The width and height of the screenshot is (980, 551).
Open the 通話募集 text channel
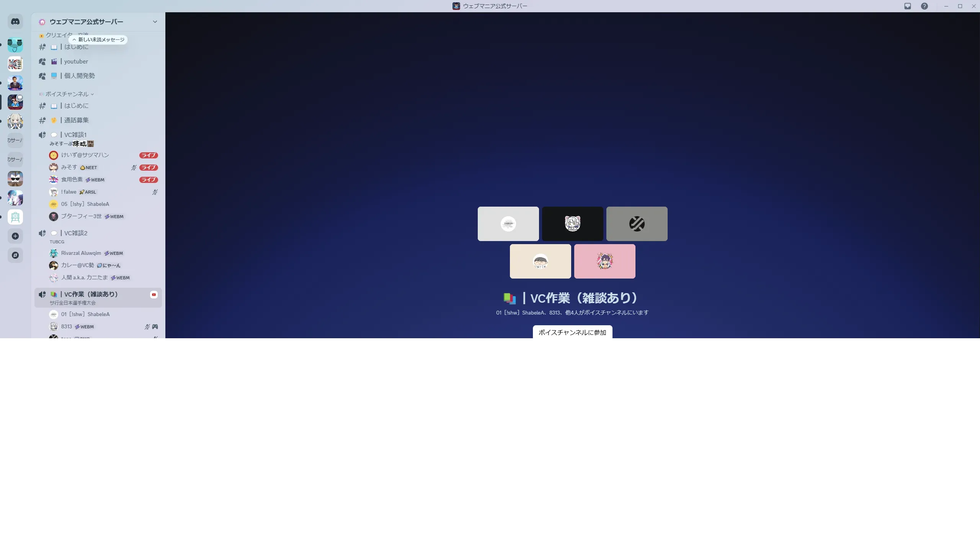[76, 120]
